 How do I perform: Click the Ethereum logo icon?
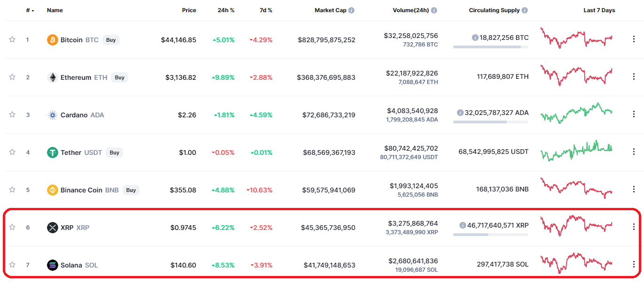tap(53, 77)
